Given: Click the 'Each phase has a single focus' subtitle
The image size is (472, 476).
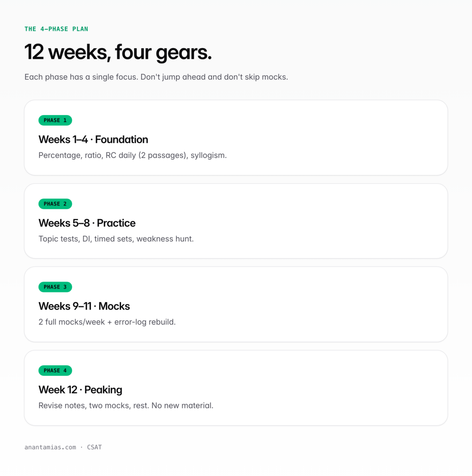Looking at the screenshot, I should (x=156, y=77).
